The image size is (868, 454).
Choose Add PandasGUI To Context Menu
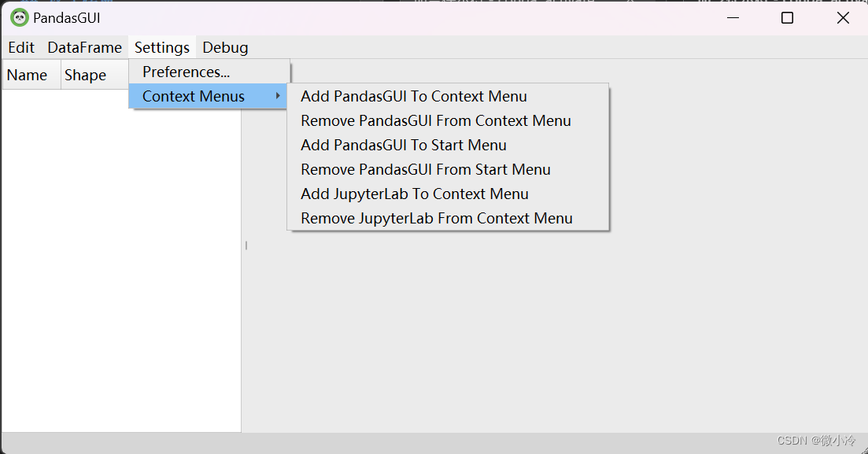coord(414,96)
